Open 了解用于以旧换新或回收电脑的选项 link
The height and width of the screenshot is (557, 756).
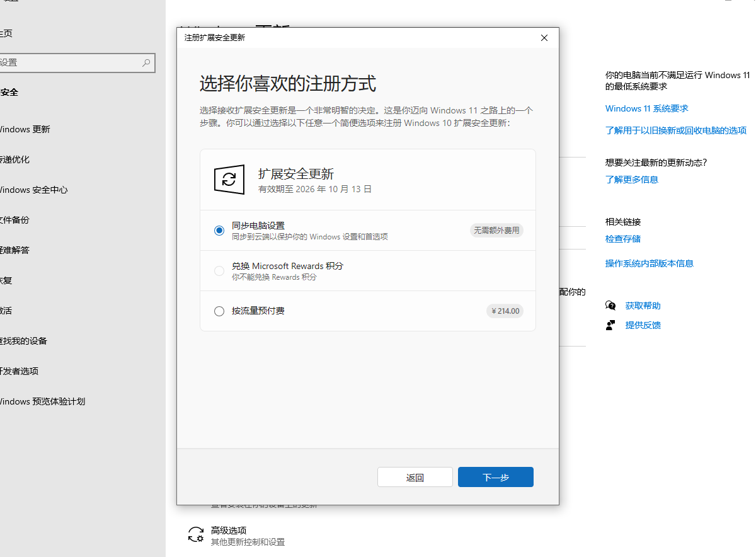pos(676,130)
